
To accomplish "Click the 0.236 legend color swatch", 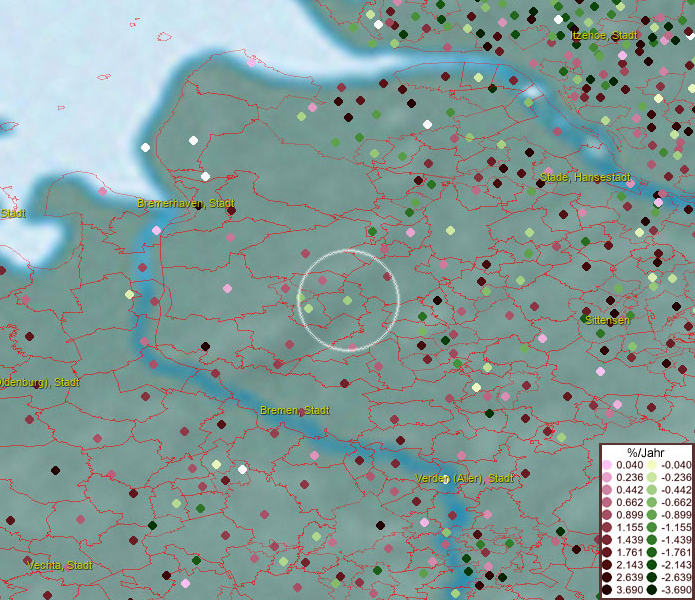I will pyautogui.click(x=607, y=477).
